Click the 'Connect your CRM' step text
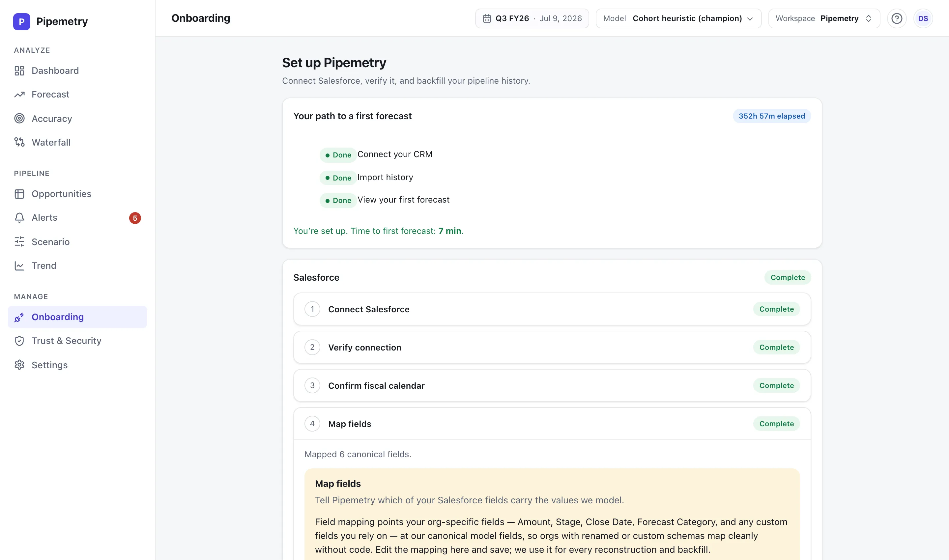Screen dimensions: 949x560 (395, 154)
